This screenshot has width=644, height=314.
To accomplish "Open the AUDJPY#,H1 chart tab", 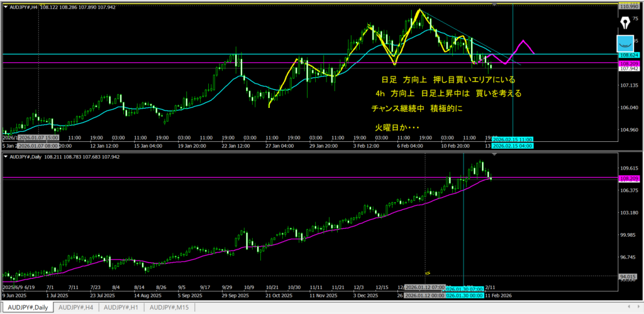I will pos(121,308).
